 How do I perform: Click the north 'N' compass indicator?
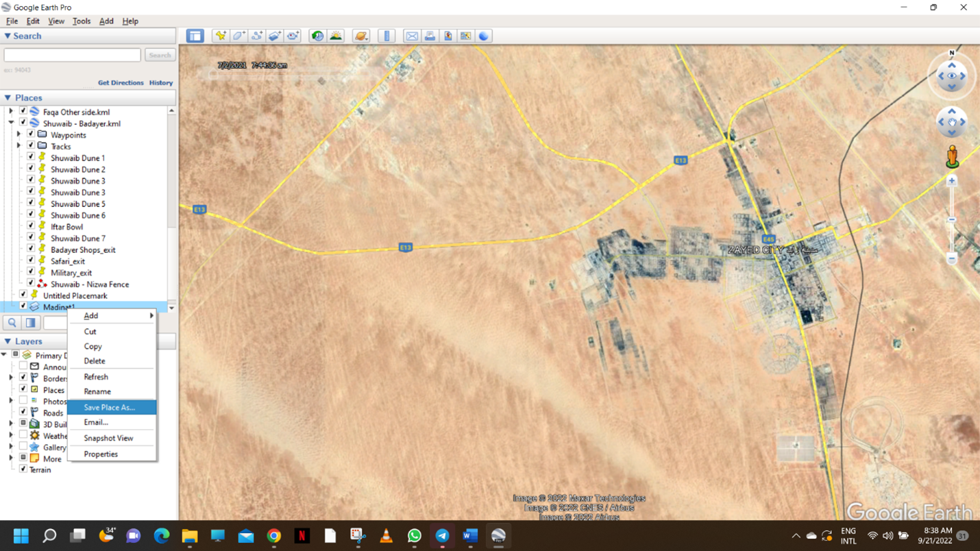[952, 53]
